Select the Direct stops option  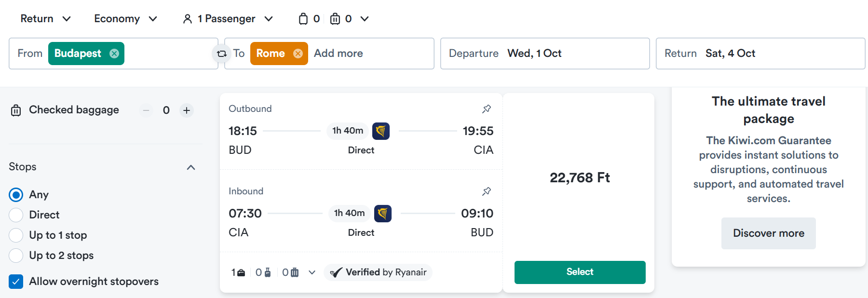click(x=16, y=215)
